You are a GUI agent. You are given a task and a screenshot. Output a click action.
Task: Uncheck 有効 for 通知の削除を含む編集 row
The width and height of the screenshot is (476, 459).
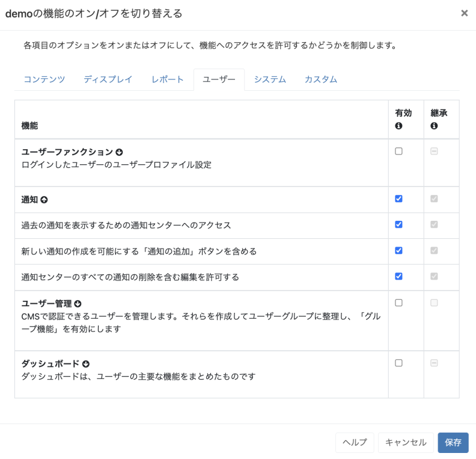[398, 277]
